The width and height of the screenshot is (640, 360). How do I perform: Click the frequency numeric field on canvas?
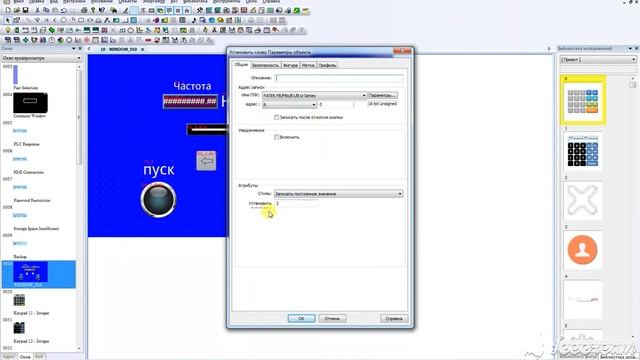(190, 101)
